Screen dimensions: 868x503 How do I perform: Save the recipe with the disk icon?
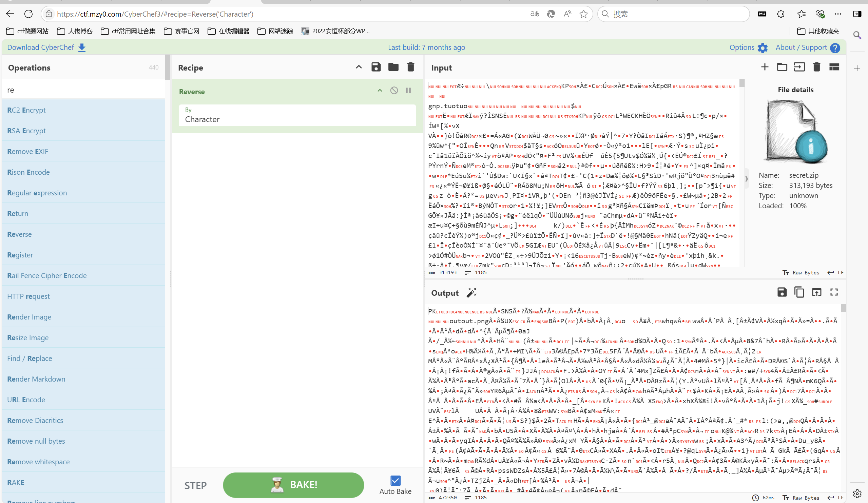(x=376, y=67)
